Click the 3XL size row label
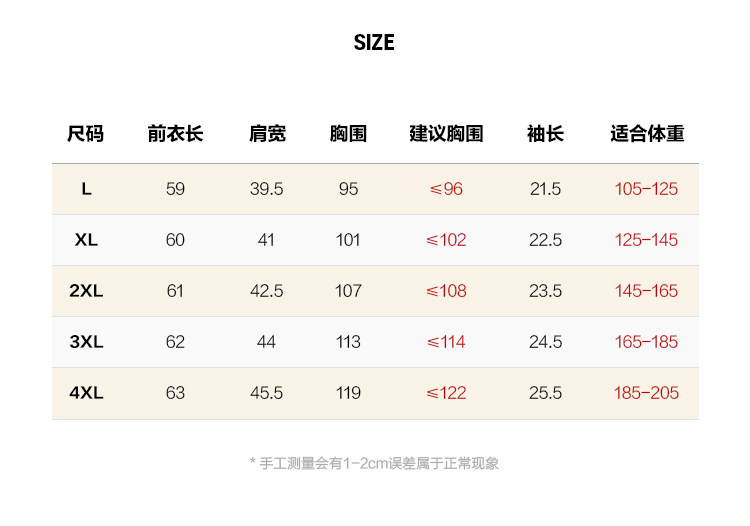Screen dimensions: 750x526 click(x=86, y=342)
